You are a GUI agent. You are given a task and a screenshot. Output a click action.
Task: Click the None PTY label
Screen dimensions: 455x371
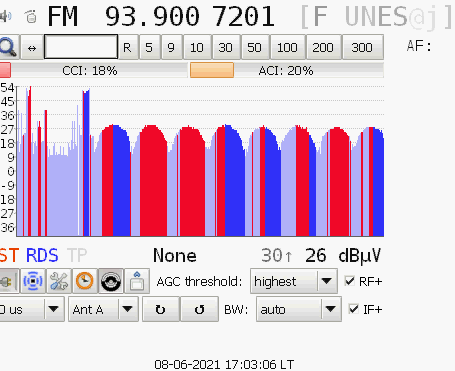point(175,256)
